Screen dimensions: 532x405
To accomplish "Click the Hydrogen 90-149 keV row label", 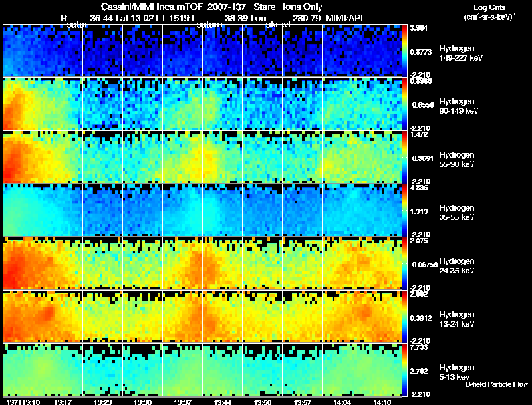I will pos(458,106).
